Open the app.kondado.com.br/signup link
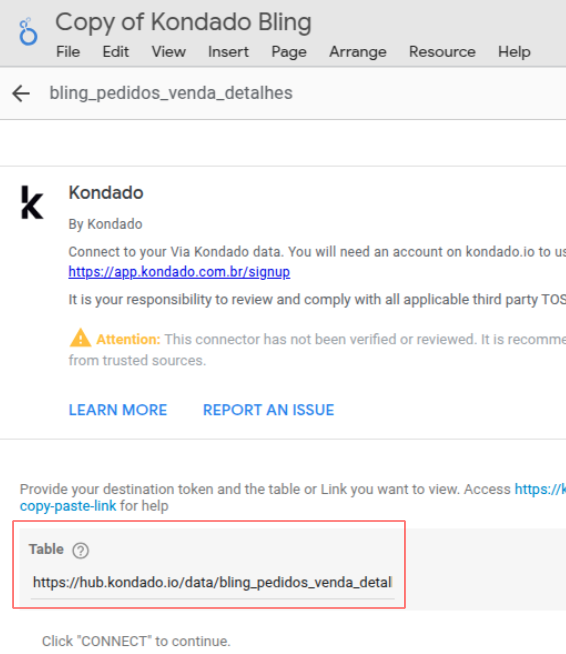 coord(179,272)
